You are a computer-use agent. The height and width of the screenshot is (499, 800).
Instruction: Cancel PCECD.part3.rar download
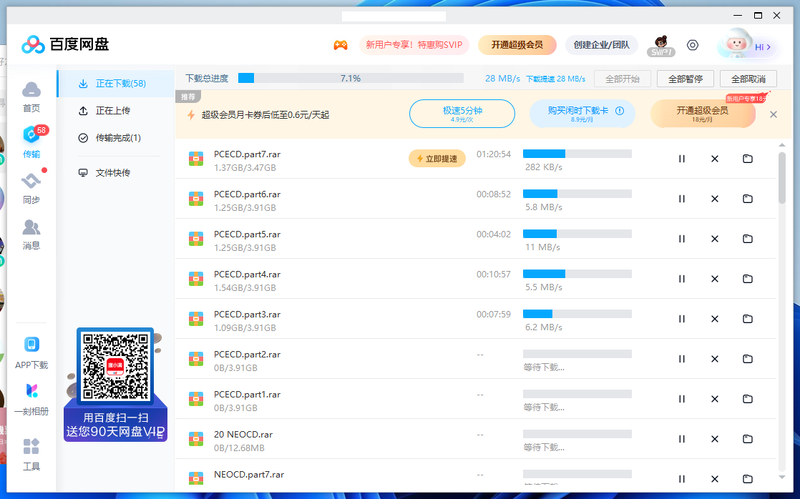pyautogui.click(x=715, y=318)
